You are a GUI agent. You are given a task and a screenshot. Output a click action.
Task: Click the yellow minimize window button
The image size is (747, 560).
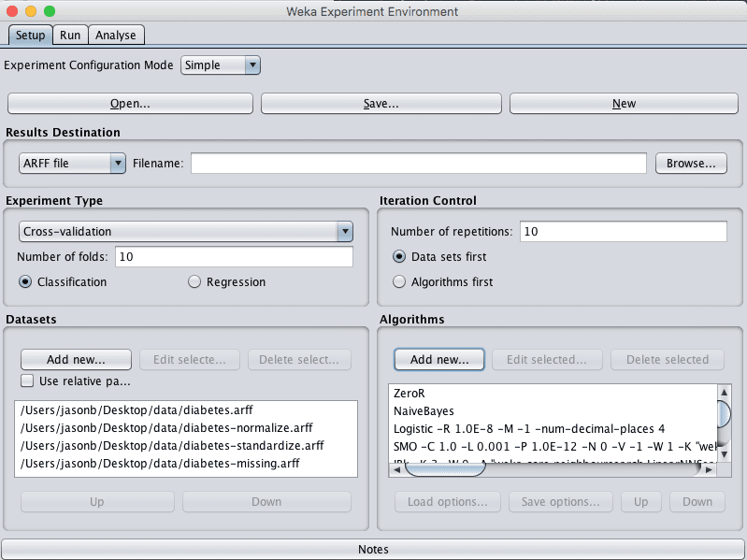pos(31,11)
